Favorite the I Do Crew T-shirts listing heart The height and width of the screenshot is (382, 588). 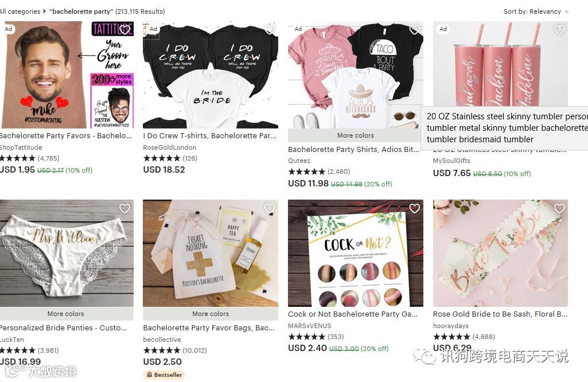pyautogui.click(x=270, y=30)
